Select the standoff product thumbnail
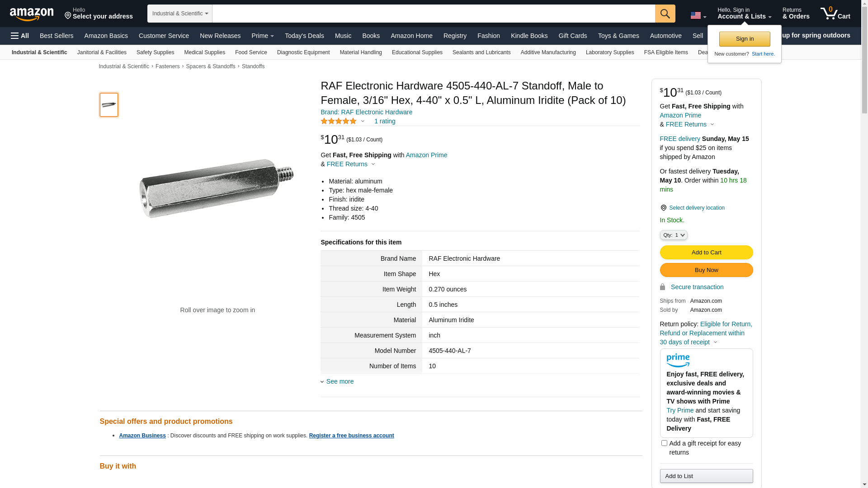The height and width of the screenshot is (488, 868). (109, 105)
